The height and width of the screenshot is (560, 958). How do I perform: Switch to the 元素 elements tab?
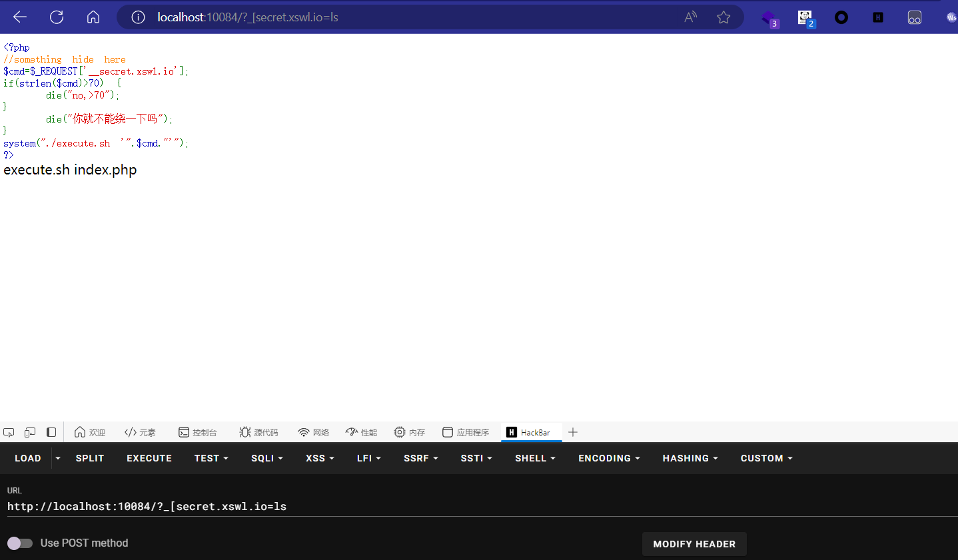pyautogui.click(x=140, y=432)
